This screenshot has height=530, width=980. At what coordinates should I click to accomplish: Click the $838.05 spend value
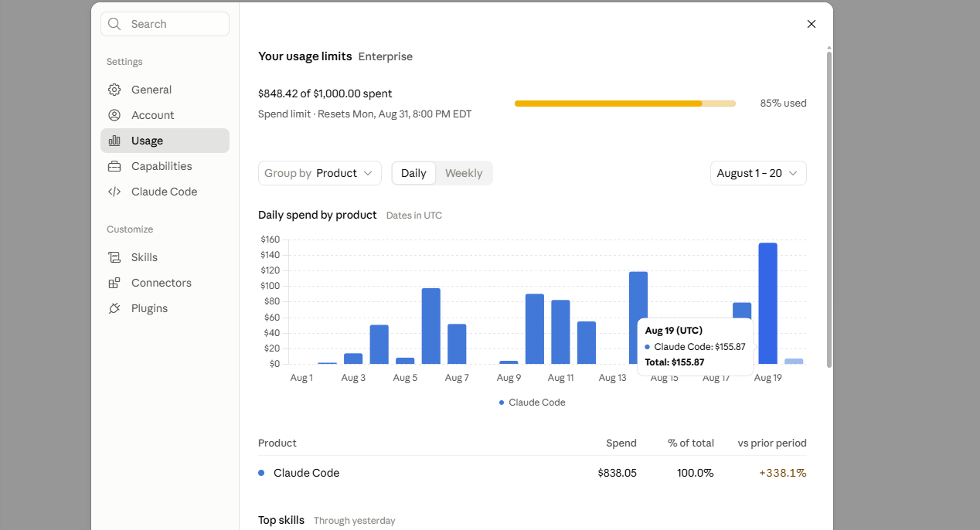618,473
